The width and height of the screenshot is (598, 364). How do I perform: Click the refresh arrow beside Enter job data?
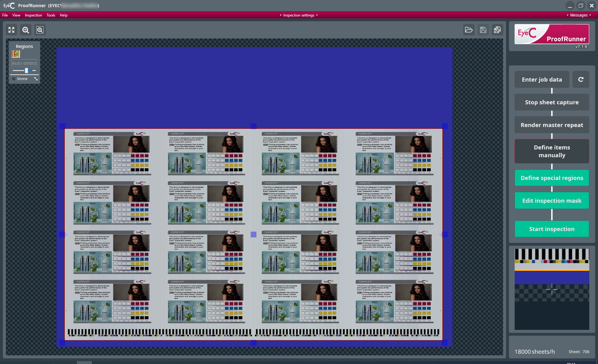pos(581,79)
